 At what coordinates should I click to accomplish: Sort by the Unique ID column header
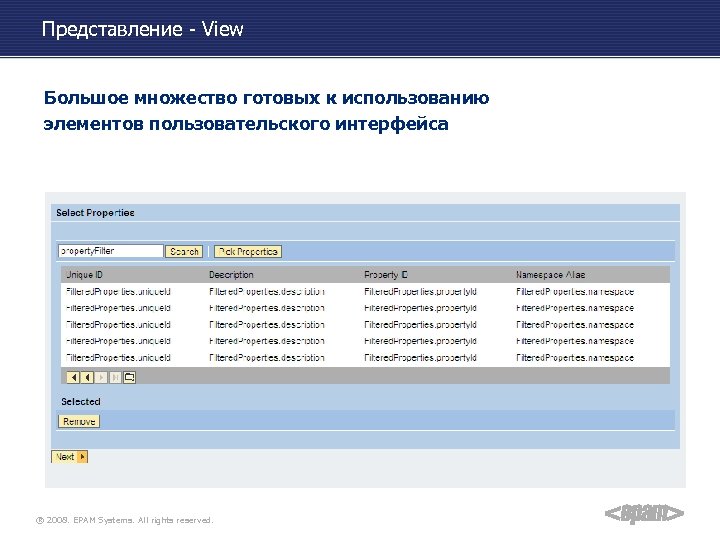point(84,275)
